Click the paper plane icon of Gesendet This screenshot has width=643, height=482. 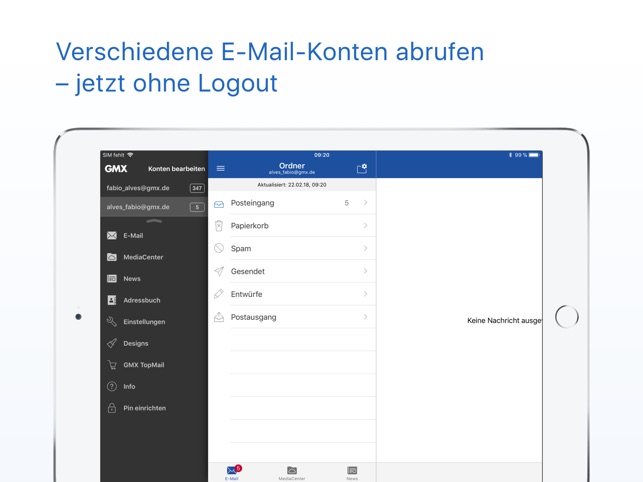[219, 271]
